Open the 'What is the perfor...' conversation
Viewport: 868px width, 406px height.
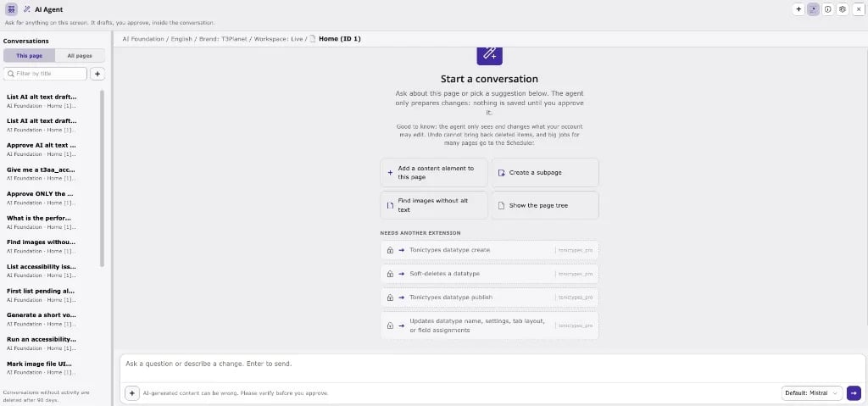[50, 222]
